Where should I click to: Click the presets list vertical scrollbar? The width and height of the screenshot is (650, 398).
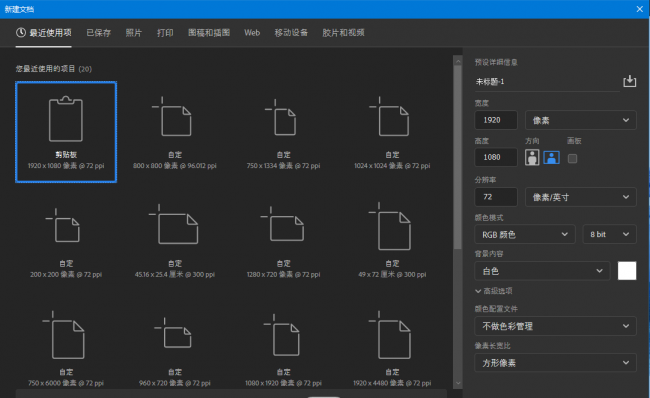tap(458, 158)
